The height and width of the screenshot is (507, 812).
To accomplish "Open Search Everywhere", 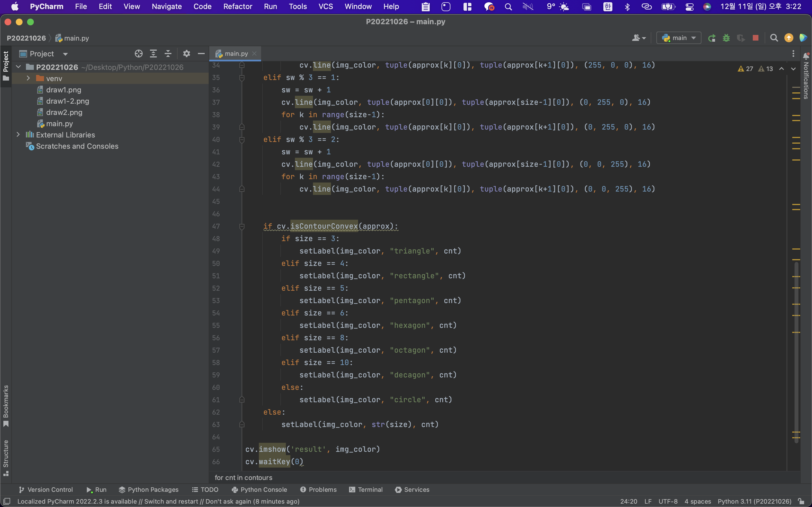I will click(774, 37).
